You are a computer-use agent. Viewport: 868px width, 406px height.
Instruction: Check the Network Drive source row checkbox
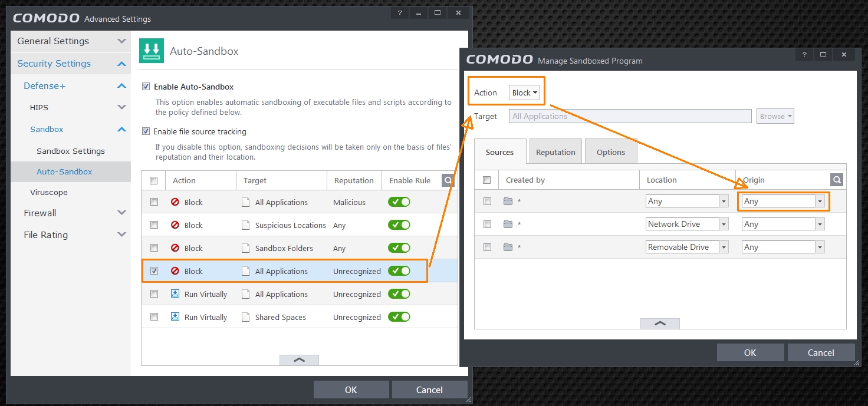pyautogui.click(x=487, y=224)
